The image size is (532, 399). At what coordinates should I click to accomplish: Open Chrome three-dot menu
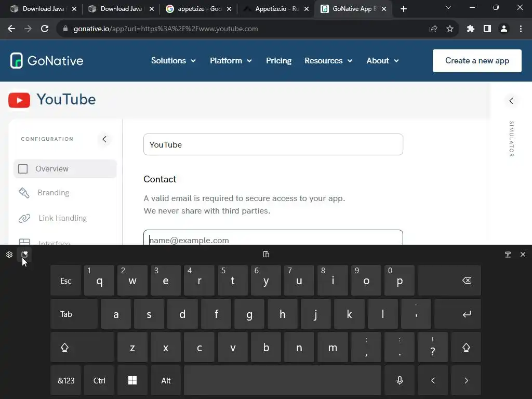point(521,29)
